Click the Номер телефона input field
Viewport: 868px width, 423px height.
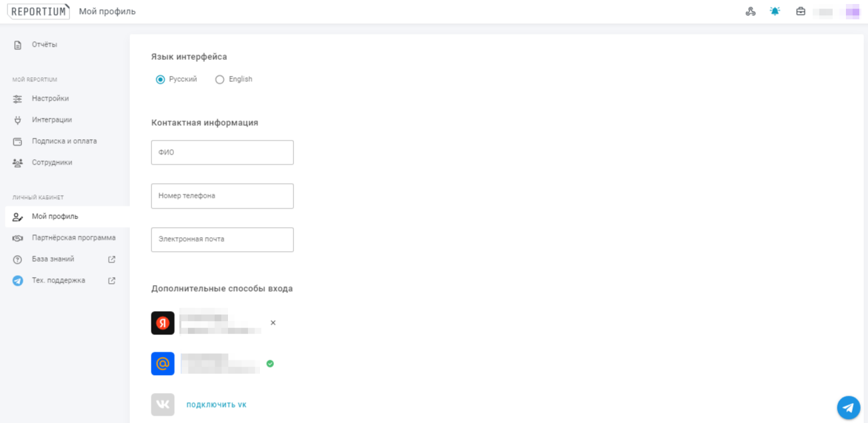pos(222,196)
